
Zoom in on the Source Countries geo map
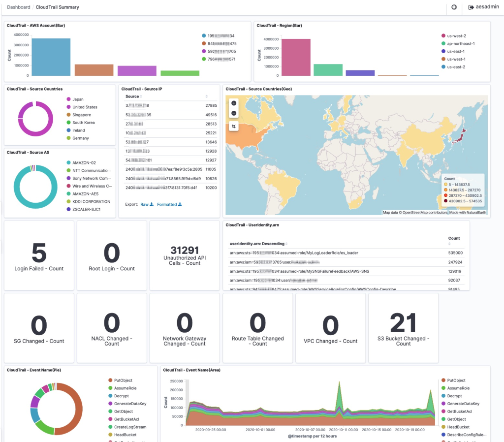233,103
